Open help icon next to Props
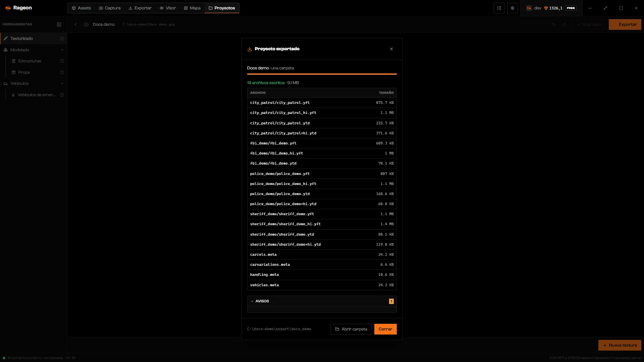This screenshot has height=362, width=644. [62, 72]
